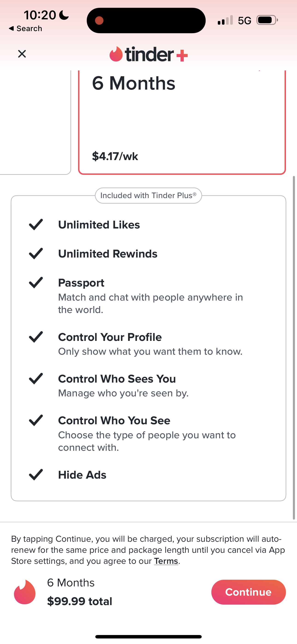The width and height of the screenshot is (297, 644).
Task: Select the 6 Months plan card
Action: pyautogui.click(x=182, y=120)
